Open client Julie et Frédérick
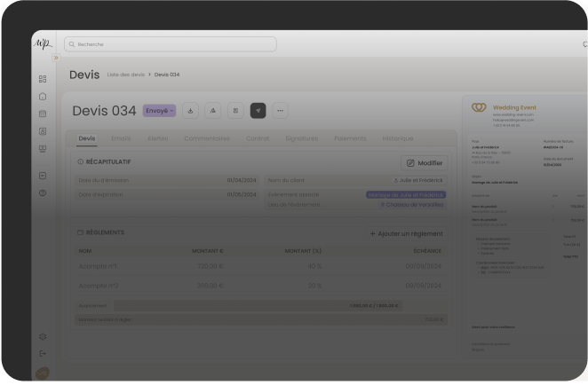Image resolution: width=588 pixels, height=385 pixels. 418,180
